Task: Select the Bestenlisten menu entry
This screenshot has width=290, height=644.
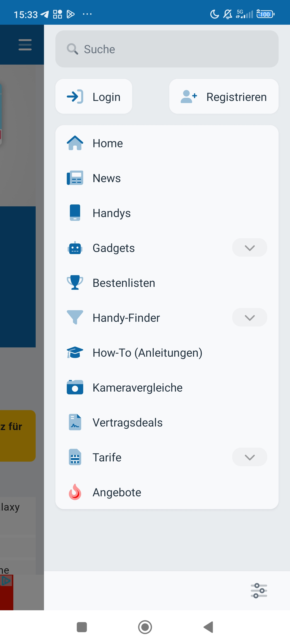Action: 167,283
